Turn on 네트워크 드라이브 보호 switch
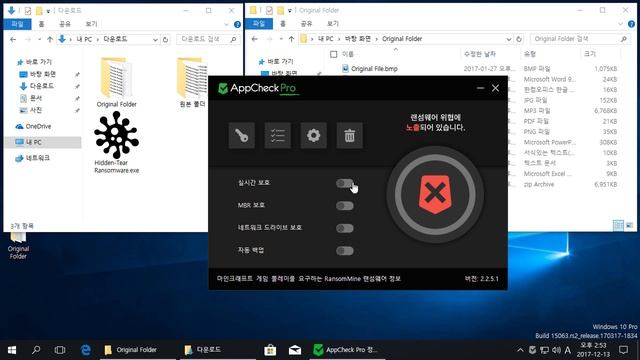Screen dimensions: 640x360 coord(345,228)
